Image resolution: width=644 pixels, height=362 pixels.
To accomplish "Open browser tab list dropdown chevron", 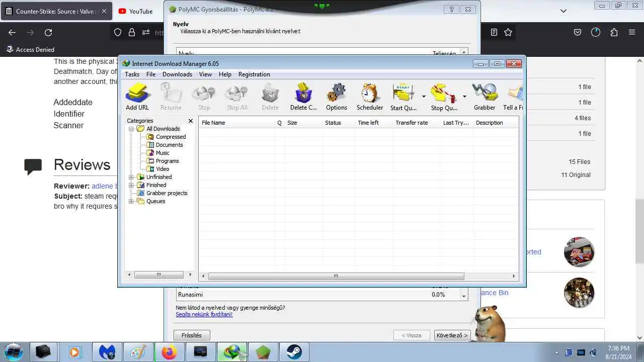I will coord(563,11).
